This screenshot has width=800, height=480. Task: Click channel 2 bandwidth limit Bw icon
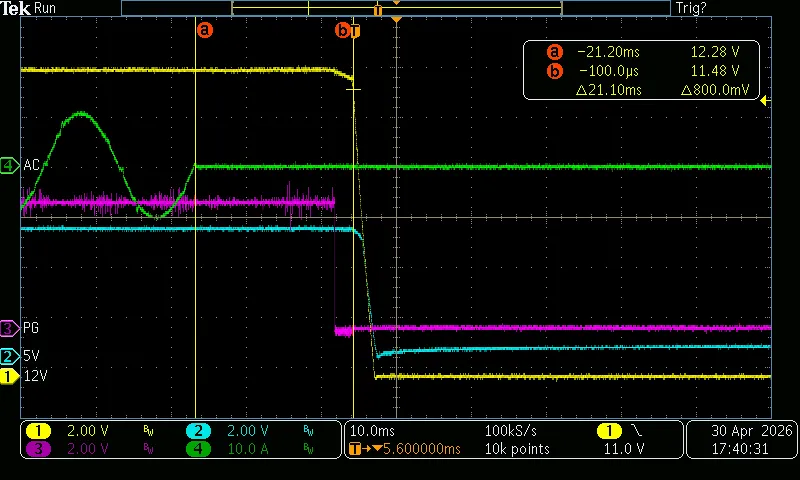click(308, 432)
